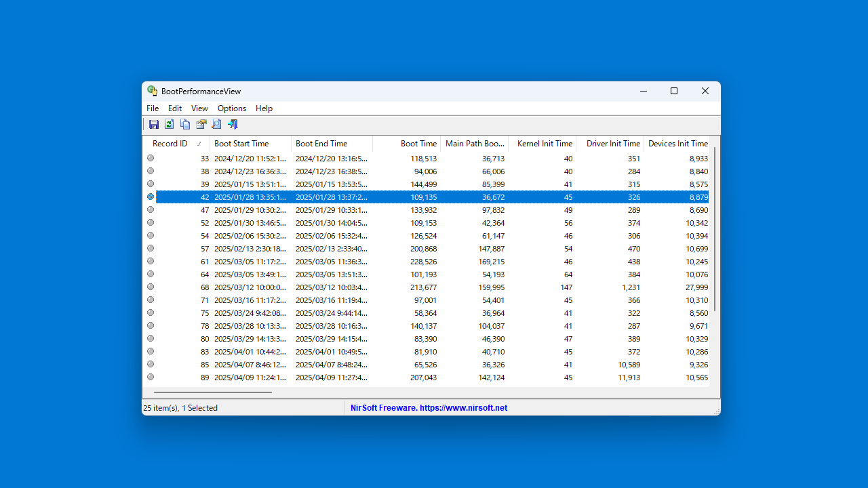Click the Driver Init Time column header

612,144
